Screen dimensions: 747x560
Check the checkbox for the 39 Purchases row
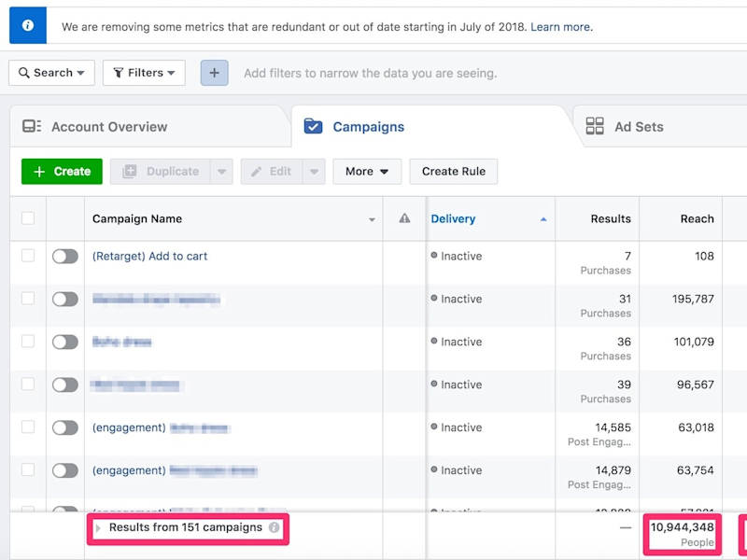pos(28,385)
